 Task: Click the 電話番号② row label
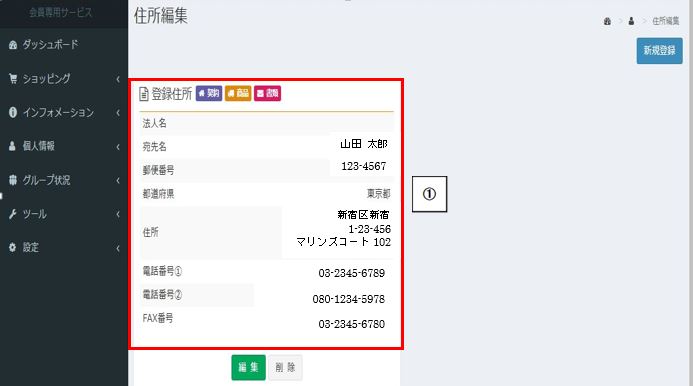162,294
